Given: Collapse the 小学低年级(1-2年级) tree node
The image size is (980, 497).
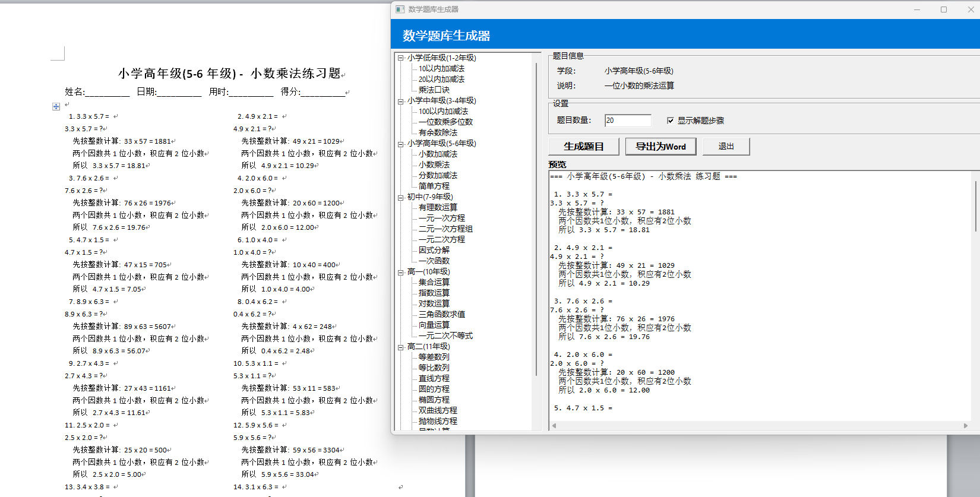Looking at the screenshot, I should coord(401,58).
